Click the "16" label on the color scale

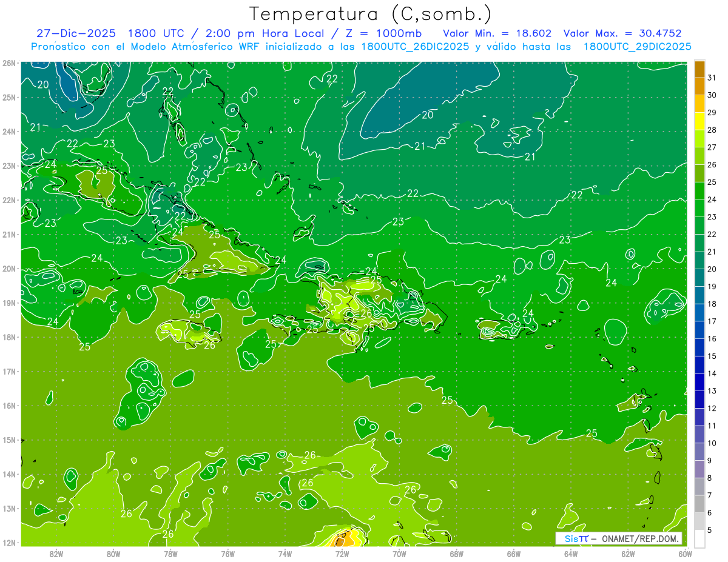tap(712, 339)
